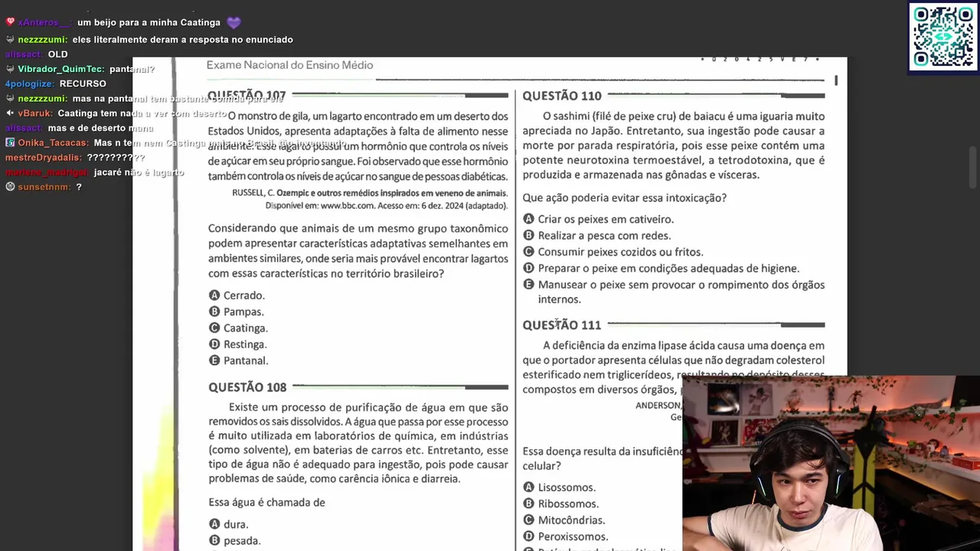Click 'Exame Nacional do Ensino Médio' header
The width and height of the screenshot is (980, 551).
(x=289, y=65)
